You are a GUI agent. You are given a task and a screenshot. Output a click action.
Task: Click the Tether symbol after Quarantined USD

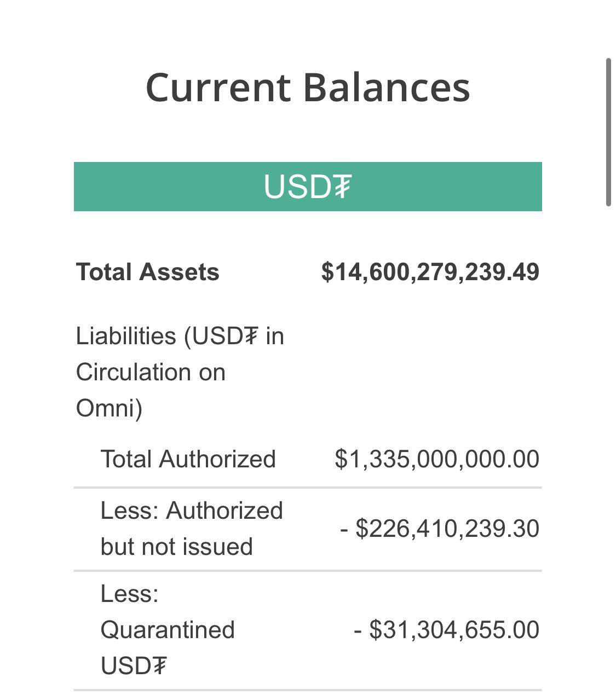[x=157, y=666]
